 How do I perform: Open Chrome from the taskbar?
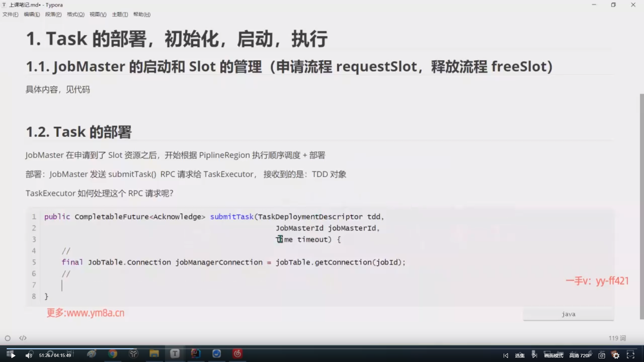point(113,354)
